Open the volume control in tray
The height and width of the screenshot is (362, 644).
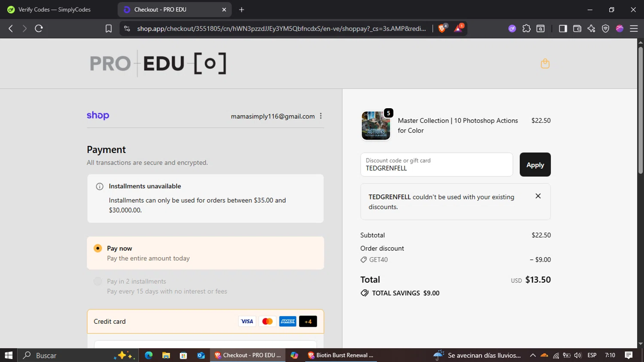coord(577,355)
